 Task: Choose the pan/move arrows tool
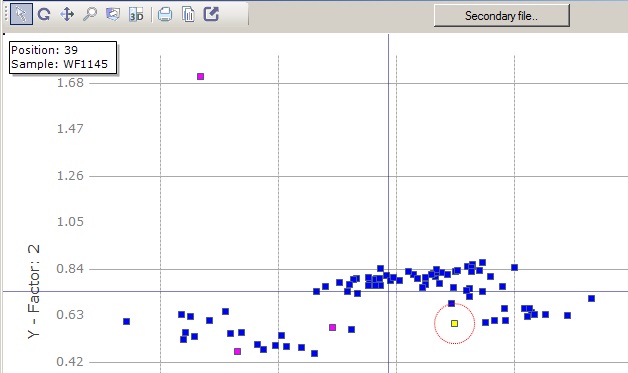coord(67,14)
